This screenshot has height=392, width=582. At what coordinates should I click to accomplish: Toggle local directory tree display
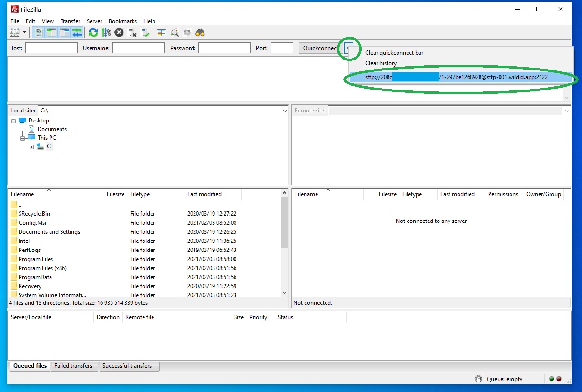pyautogui.click(x=51, y=32)
